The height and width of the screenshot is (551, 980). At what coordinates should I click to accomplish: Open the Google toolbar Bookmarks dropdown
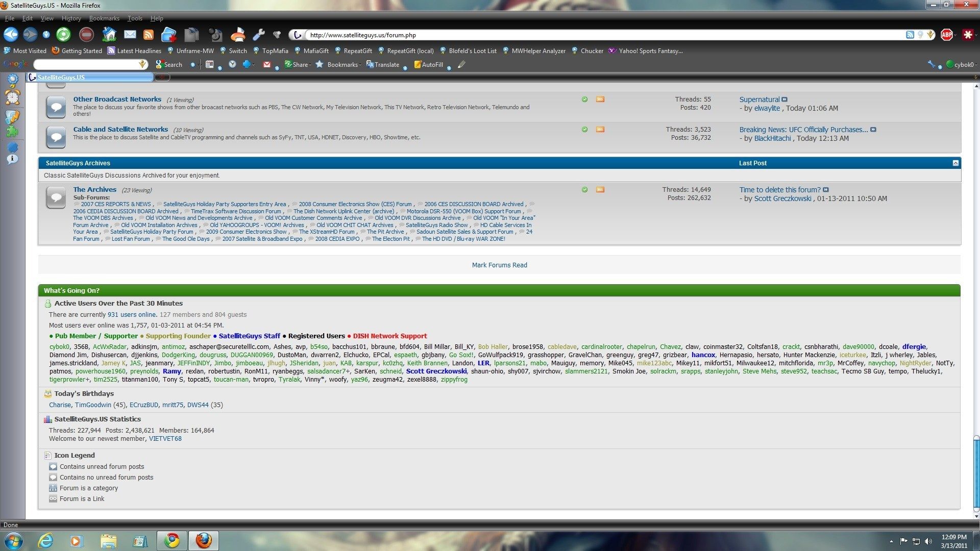pyautogui.click(x=338, y=64)
